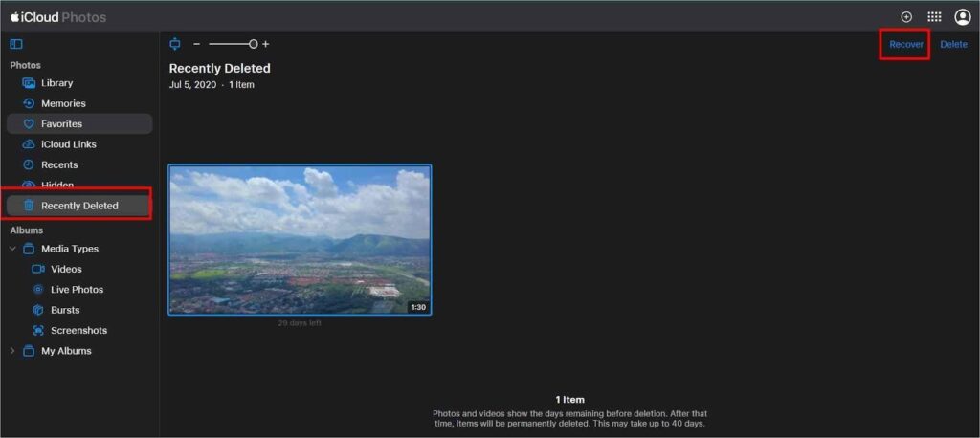980x438 pixels.
Task: Click the Recover button
Action: pyautogui.click(x=905, y=44)
